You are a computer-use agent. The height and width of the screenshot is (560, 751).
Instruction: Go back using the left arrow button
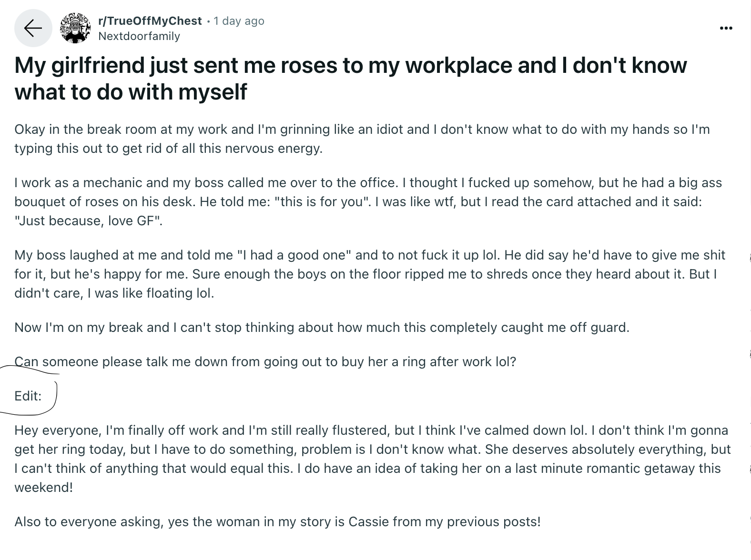click(33, 28)
